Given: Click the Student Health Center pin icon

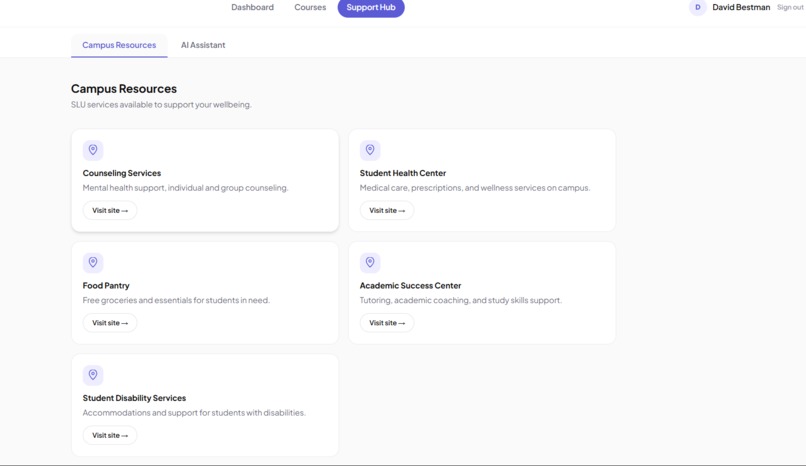Looking at the screenshot, I should 370,150.
